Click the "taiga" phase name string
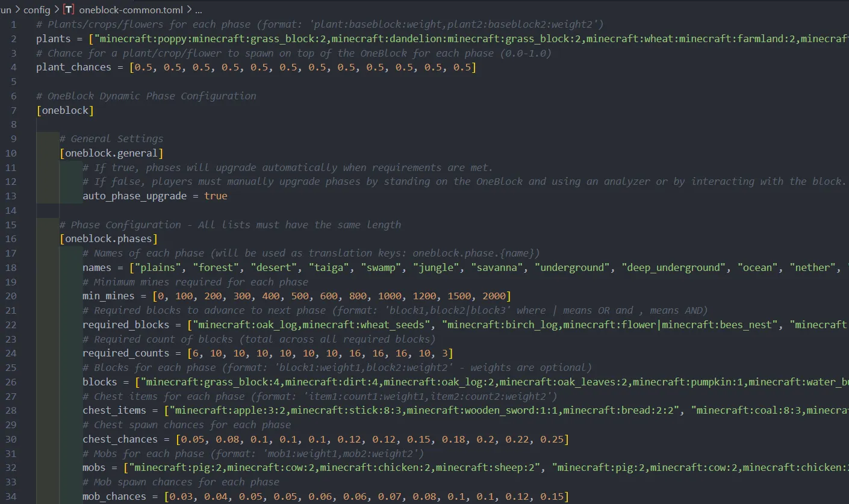 pyautogui.click(x=329, y=267)
